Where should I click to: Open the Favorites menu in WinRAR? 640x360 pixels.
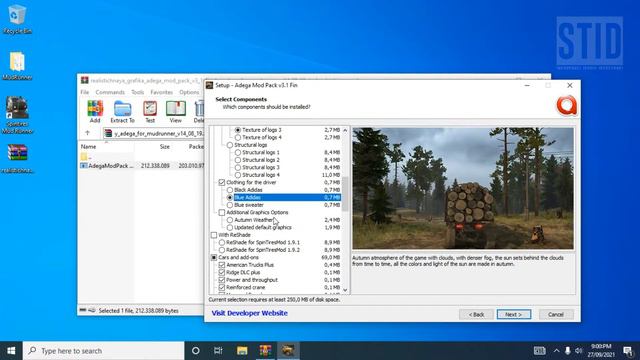click(162, 92)
